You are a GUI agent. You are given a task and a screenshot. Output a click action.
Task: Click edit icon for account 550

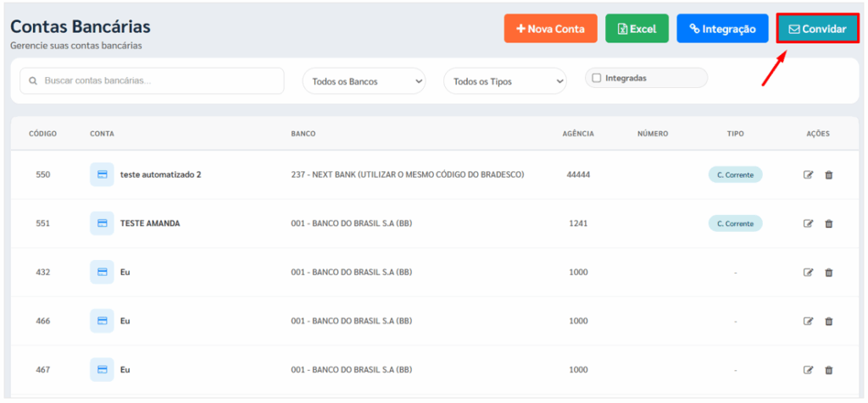pos(808,175)
